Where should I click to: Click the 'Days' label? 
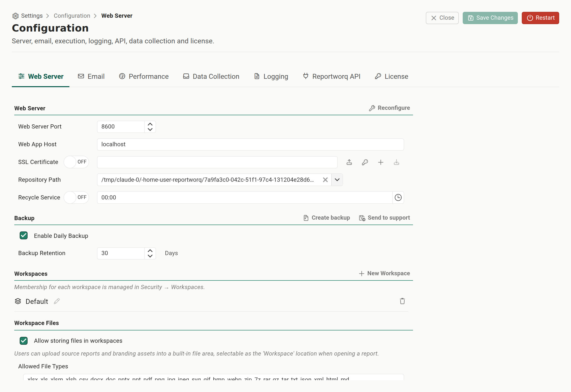coord(171,253)
